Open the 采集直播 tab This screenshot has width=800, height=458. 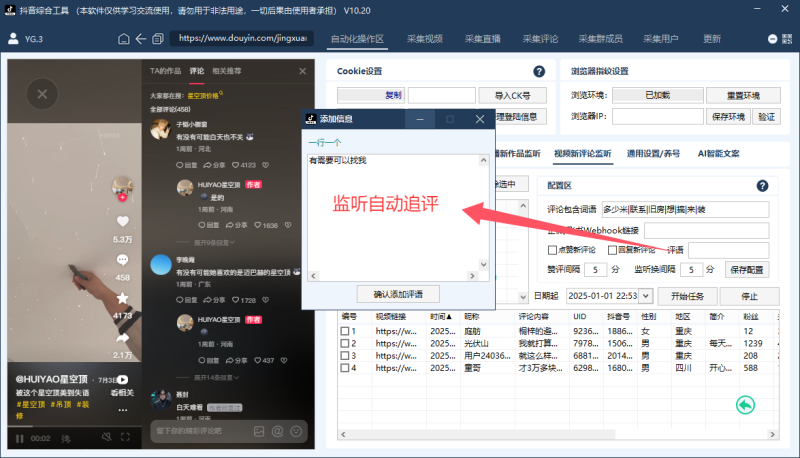pyautogui.click(x=483, y=39)
